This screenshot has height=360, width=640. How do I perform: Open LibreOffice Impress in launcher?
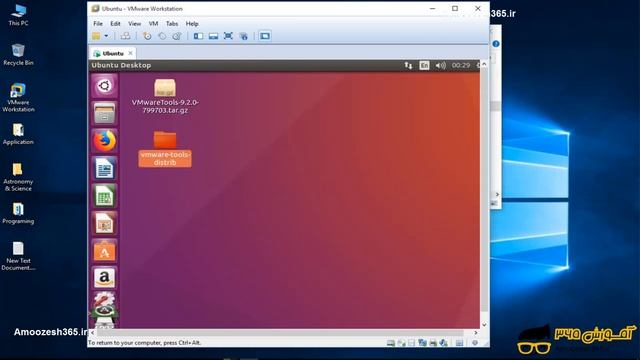pos(104,223)
